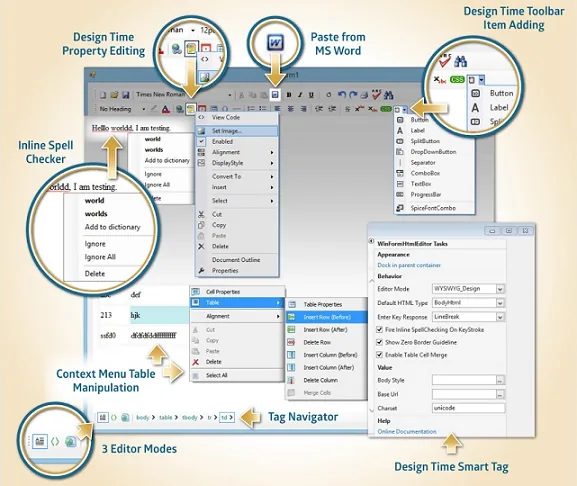Click the Bold formatting icon
Image resolution: width=577 pixels, height=486 pixels.
pos(289,95)
